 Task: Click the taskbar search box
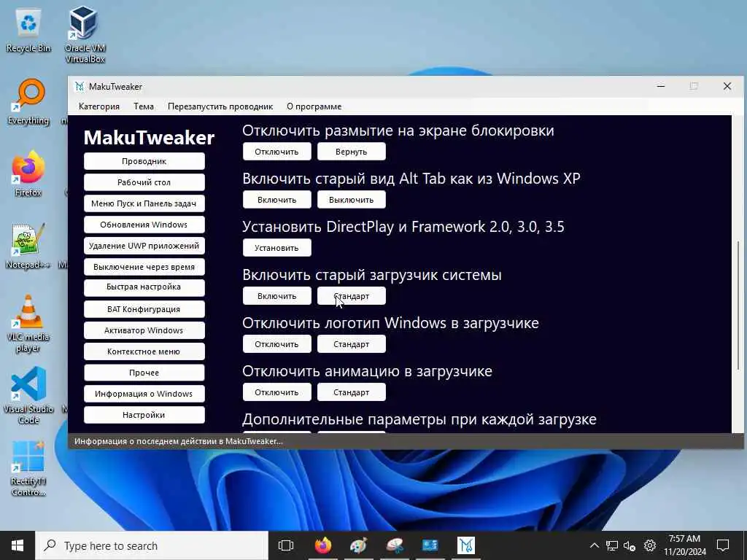point(152,545)
